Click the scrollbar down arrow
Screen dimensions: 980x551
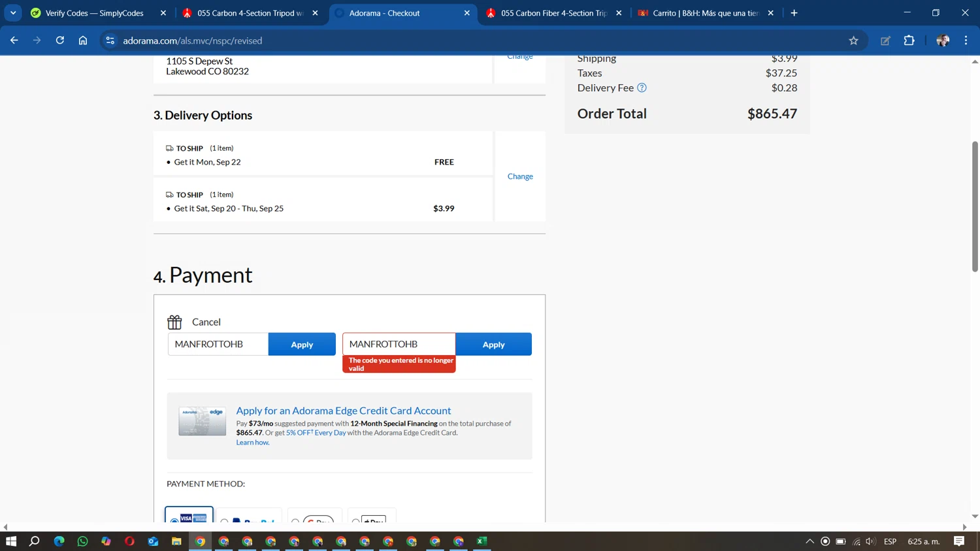[975, 516]
